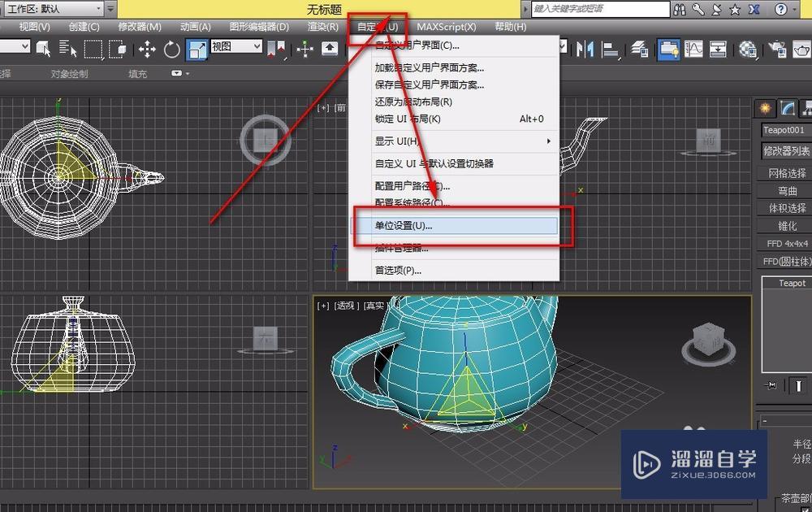Open the Select by Name tool
This screenshot has width=812, height=512.
tap(68, 50)
